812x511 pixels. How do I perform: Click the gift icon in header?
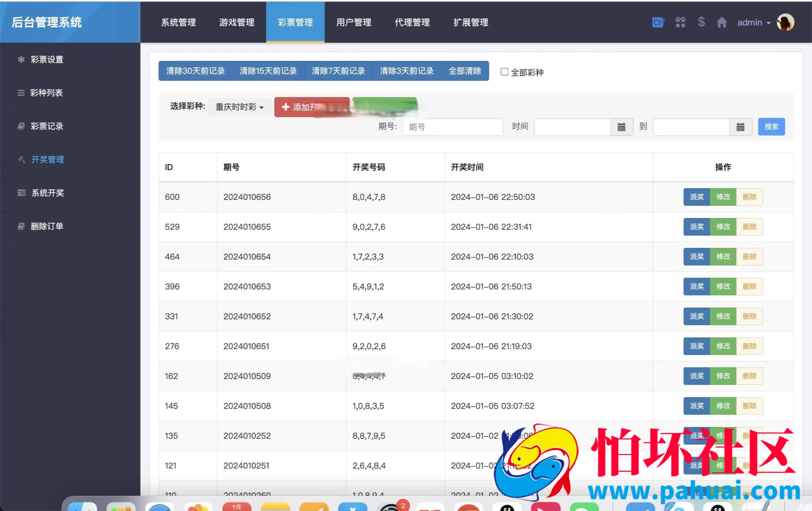coord(680,22)
